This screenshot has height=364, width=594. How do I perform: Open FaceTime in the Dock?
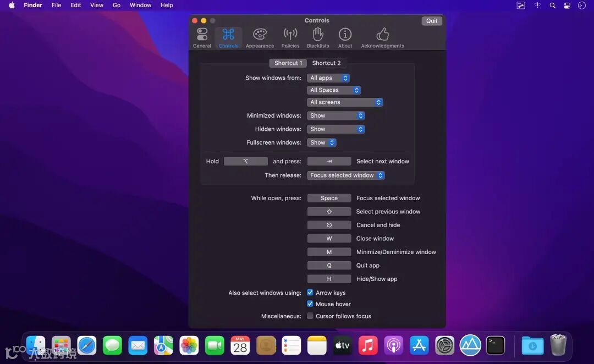(215, 345)
